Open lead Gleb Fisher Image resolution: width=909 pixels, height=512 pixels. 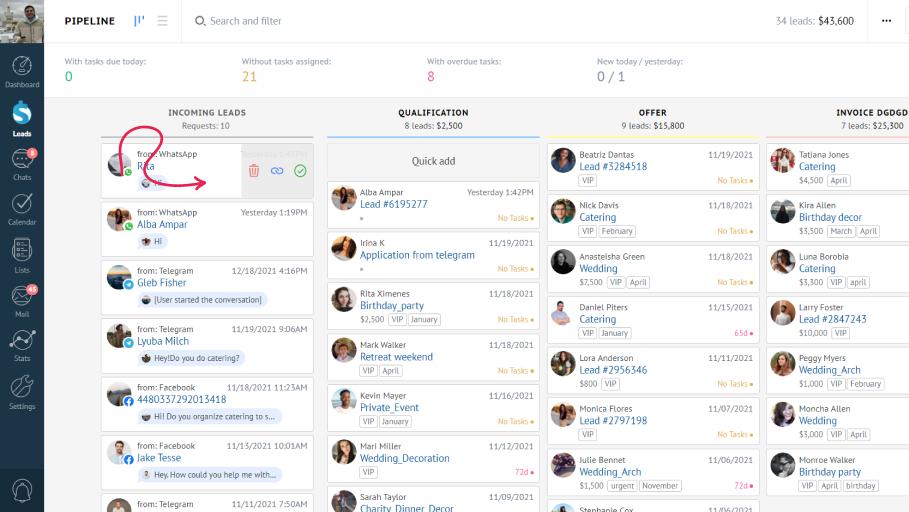(161, 283)
